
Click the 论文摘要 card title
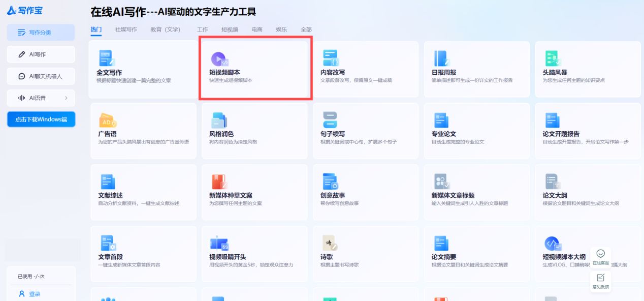444,257
